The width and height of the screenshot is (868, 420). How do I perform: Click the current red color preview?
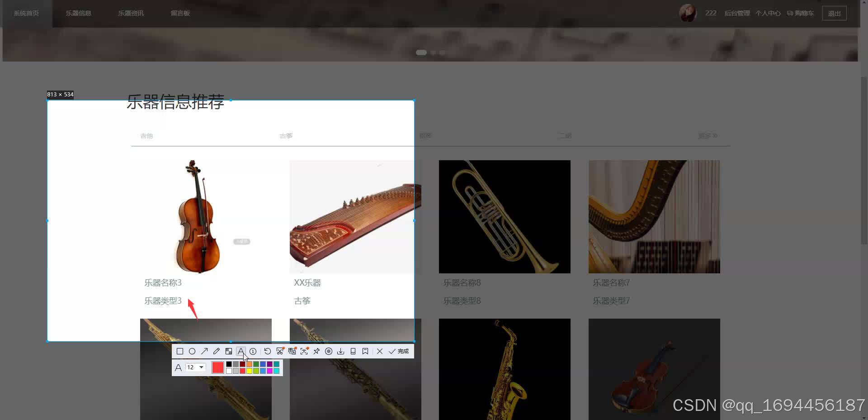[x=218, y=367]
